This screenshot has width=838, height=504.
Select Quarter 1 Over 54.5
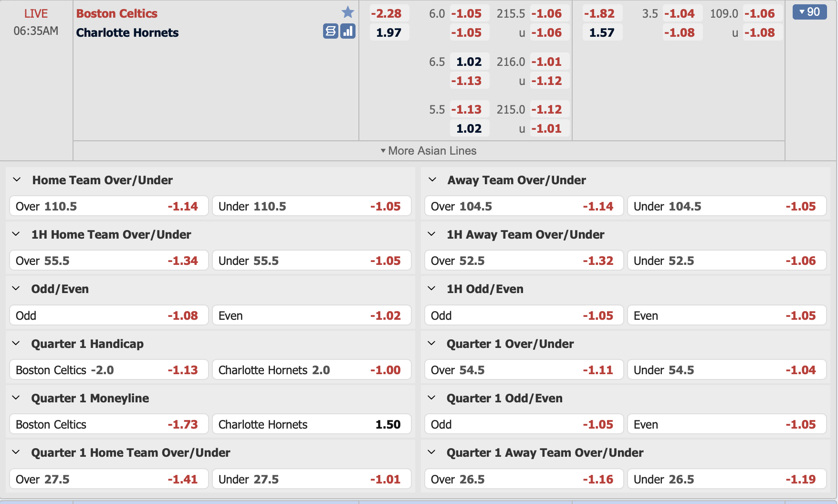pyautogui.click(x=524, y=370)
